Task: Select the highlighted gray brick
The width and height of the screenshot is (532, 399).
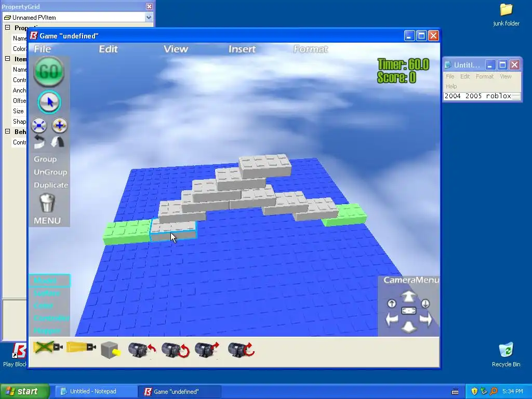Action: (173, 230)
